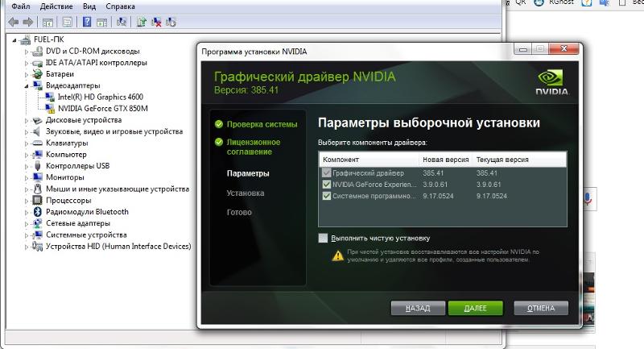Open the Вид menu
644x349 pixels.
[x=89, y=6]
